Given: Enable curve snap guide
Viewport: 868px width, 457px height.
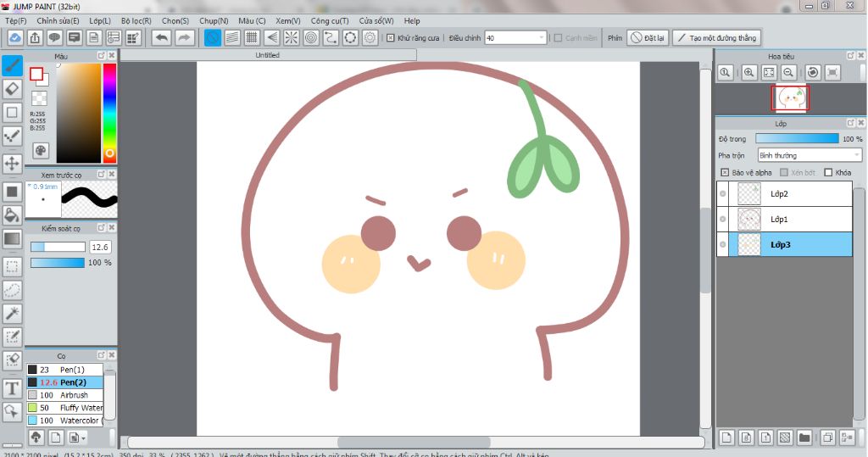Looking at the screenshot, I should coord(331,37).
